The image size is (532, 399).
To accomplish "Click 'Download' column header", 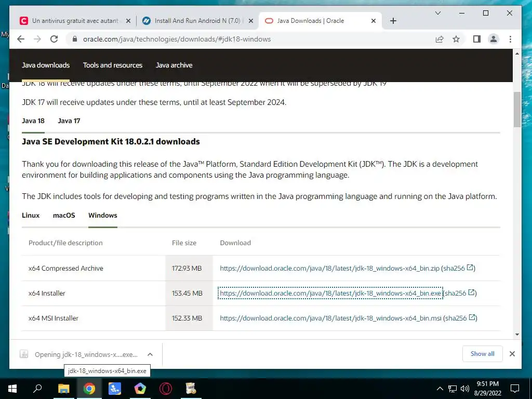I will click(x=235, y=243).
